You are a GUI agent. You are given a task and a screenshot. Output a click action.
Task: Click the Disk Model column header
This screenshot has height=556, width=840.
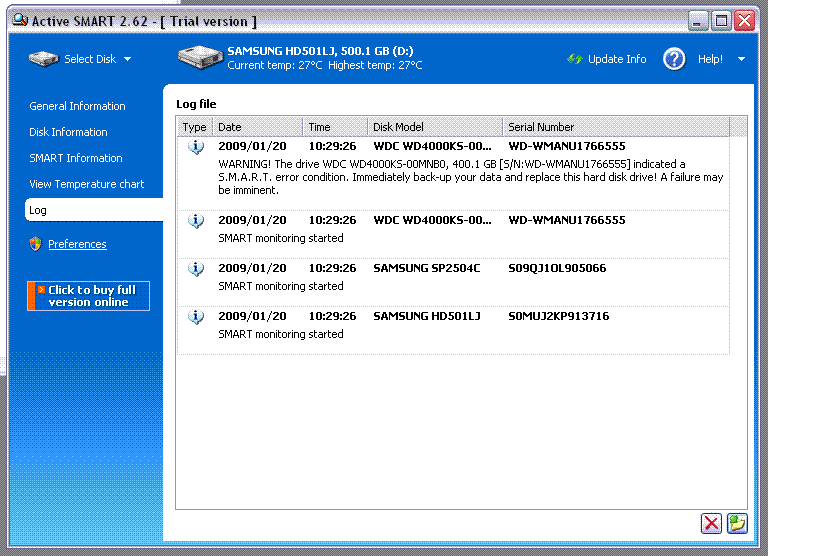435,127
